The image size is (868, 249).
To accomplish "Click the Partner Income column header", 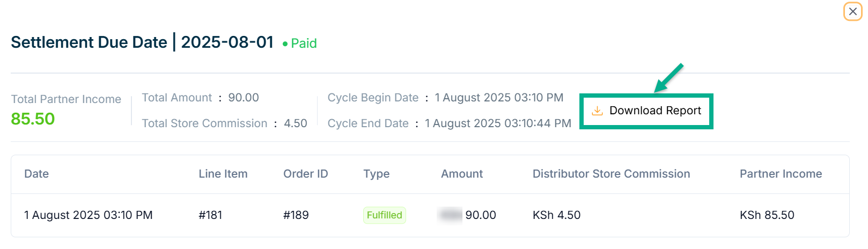I will pos(781,174).
